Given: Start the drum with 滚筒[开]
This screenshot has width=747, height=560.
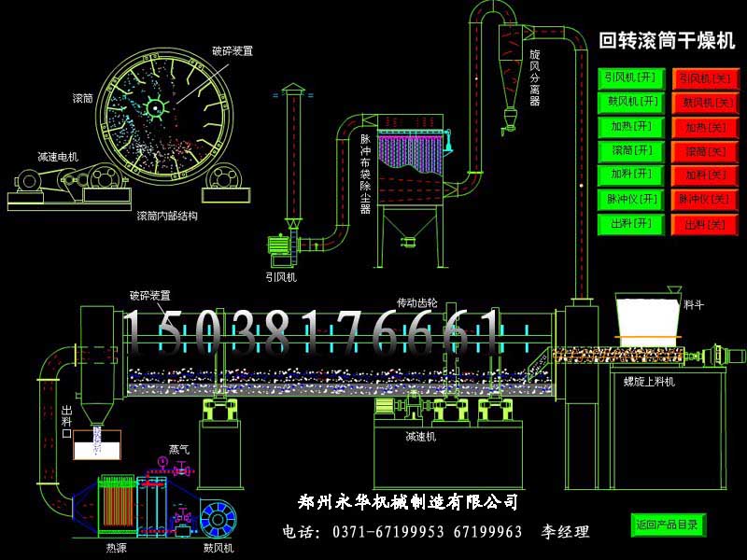Looking at the screenshot, I should click(x=630, y=150).
